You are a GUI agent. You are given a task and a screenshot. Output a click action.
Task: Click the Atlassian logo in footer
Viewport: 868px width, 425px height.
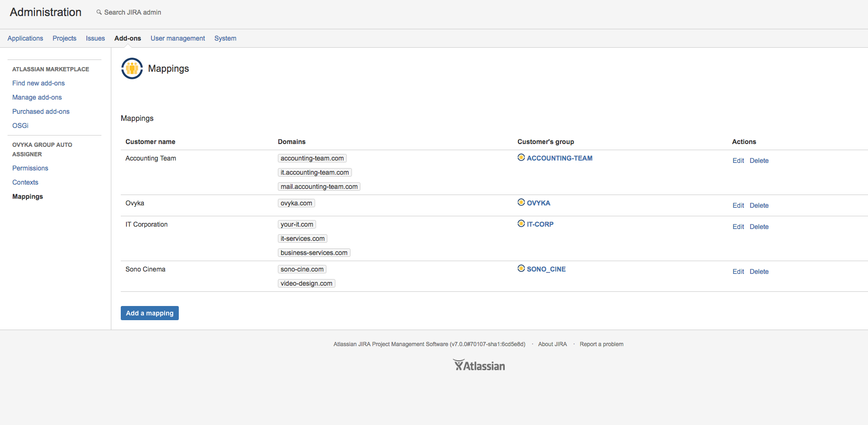pos(479,365)
